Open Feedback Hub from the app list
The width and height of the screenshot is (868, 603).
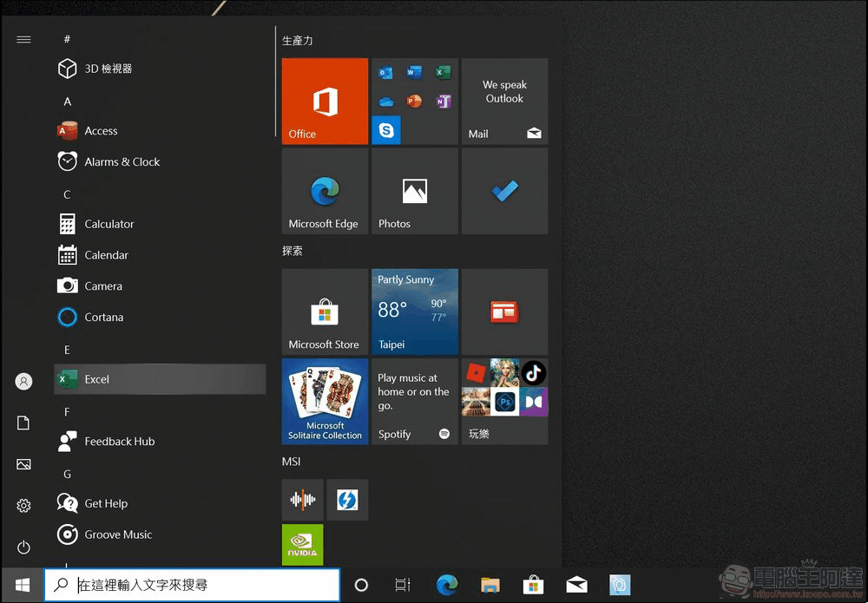tap(160, 442)
